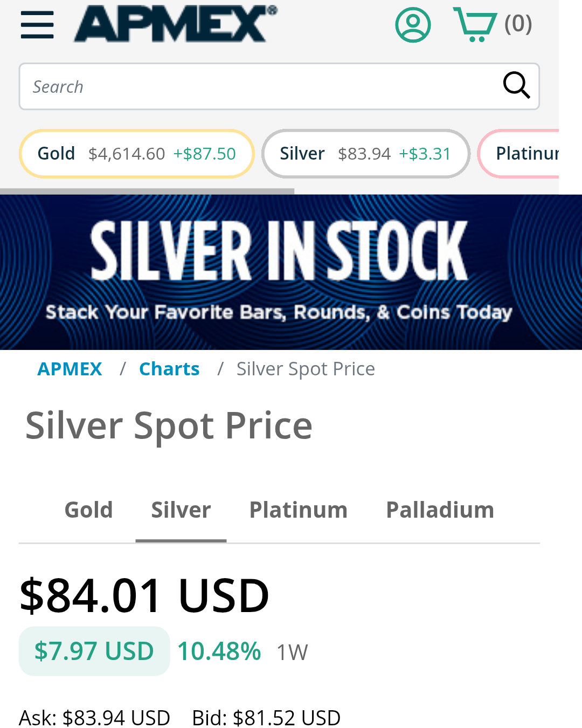Switch to the Palladium tab
This screenshot has height=728, width=582.
[x=440, y=510]
